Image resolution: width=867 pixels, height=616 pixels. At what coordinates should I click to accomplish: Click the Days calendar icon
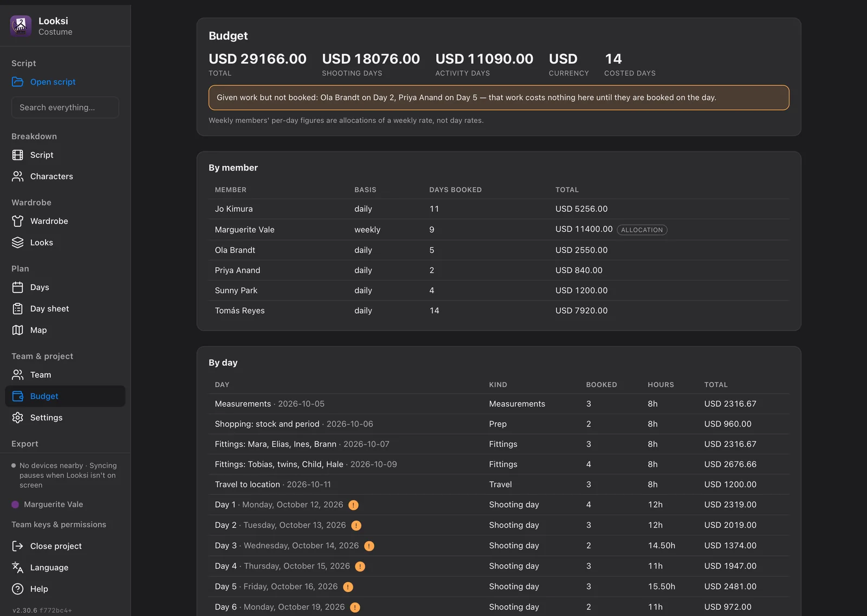(x=18, y=287)
